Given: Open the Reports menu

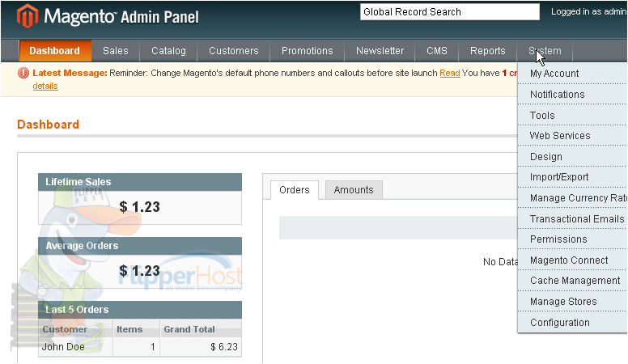Looking at the screenshot, I should pyautogui.click(x=487, y=51).
